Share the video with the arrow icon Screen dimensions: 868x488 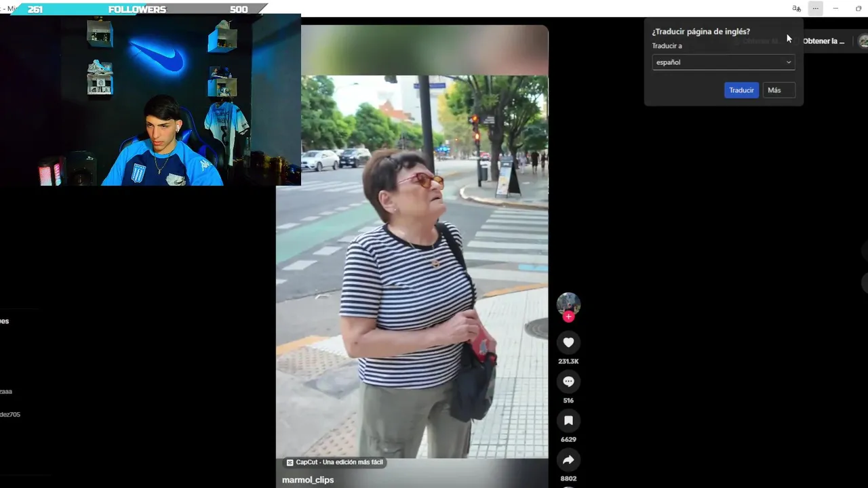click(x=568, y=460)
